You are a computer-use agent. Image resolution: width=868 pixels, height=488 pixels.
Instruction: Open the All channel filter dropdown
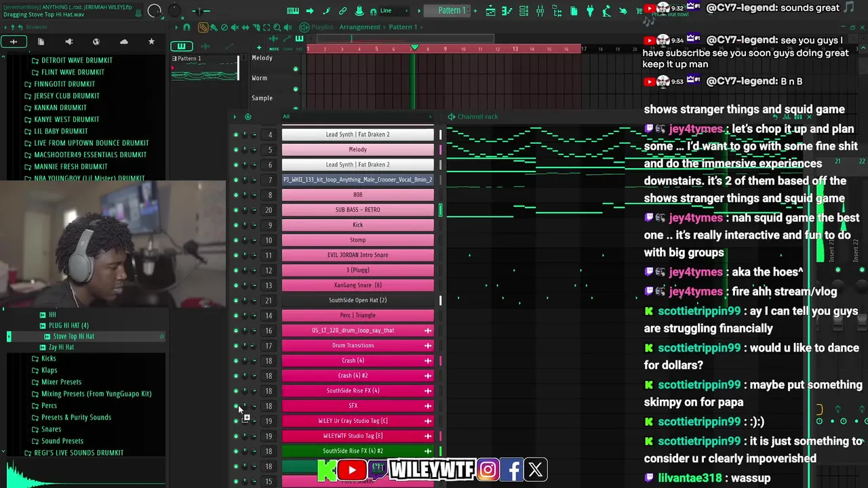(357, 117)
